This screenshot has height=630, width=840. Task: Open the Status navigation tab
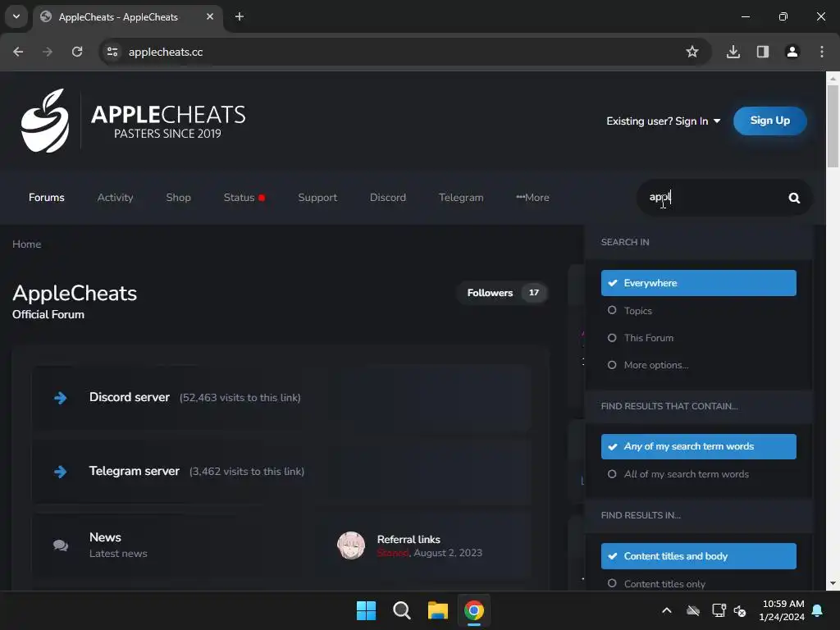pyautogui.click(x=244, y=198)
